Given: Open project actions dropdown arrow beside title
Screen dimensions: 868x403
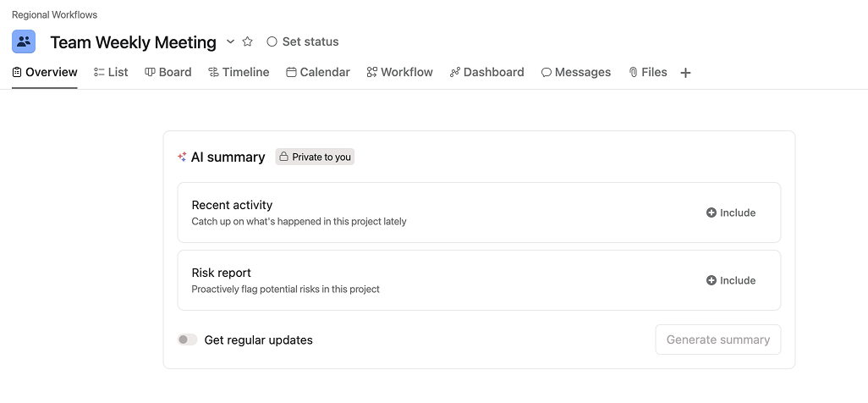Looking at the screenshot, I should point(230,41).
